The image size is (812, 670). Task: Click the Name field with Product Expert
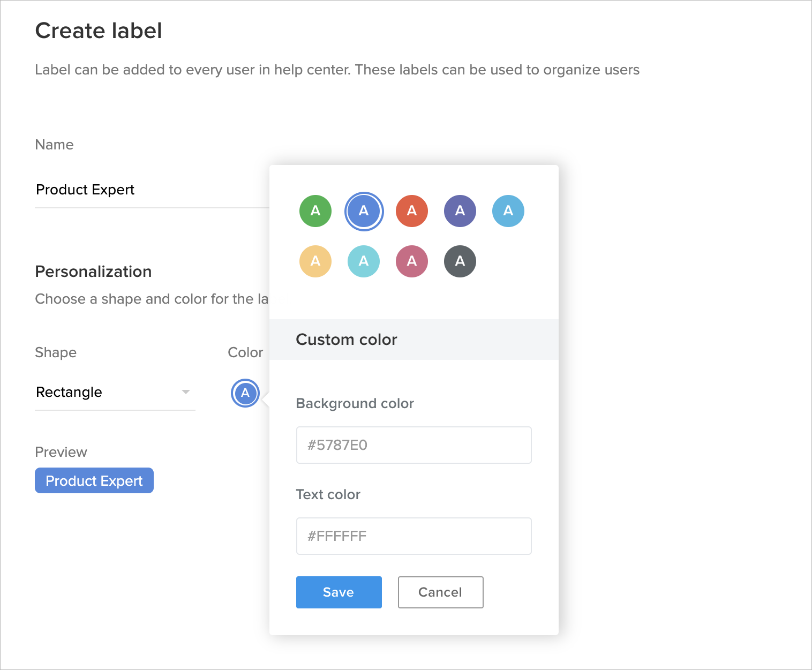[150, 190]
